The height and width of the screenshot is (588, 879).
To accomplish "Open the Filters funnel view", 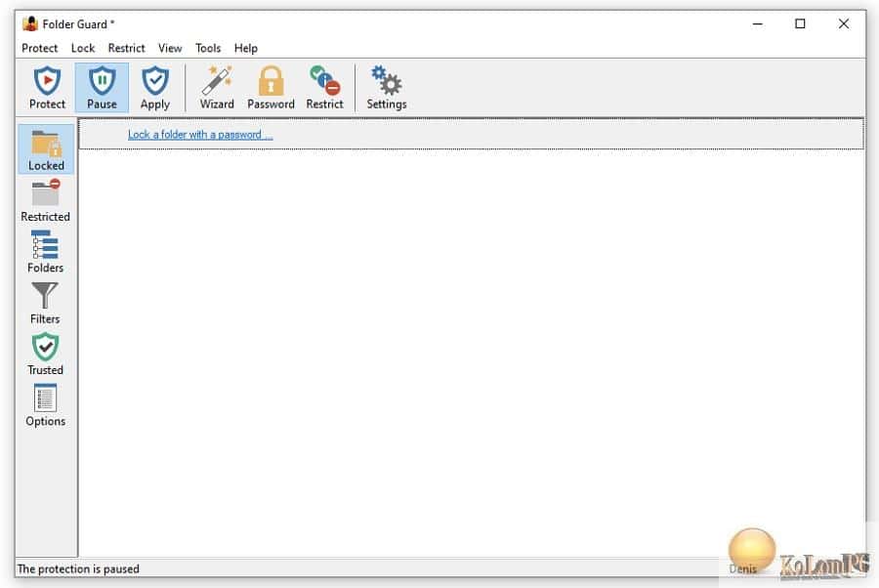I will [45, 303].
